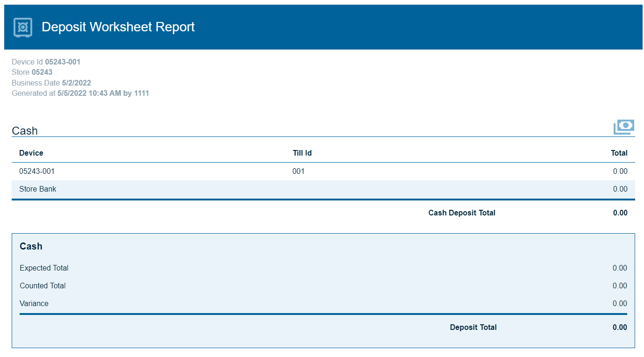Select the Store Bank row
Image resolution: width=644 pixels, height=357 pixels.
click(x=38, y=189)
